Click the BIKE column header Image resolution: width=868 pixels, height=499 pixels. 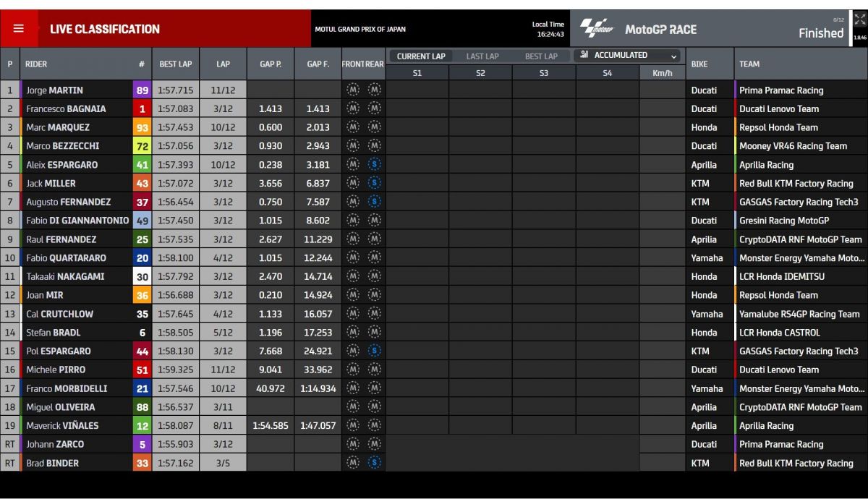[699, 64]
